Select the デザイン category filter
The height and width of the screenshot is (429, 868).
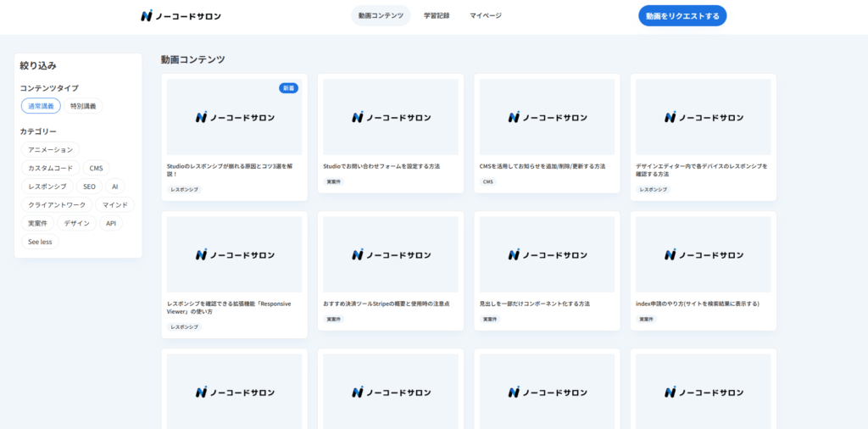coord(77,223)
